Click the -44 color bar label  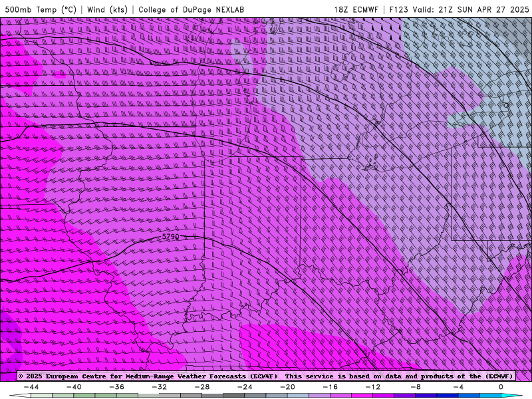[x=31, y=387]
